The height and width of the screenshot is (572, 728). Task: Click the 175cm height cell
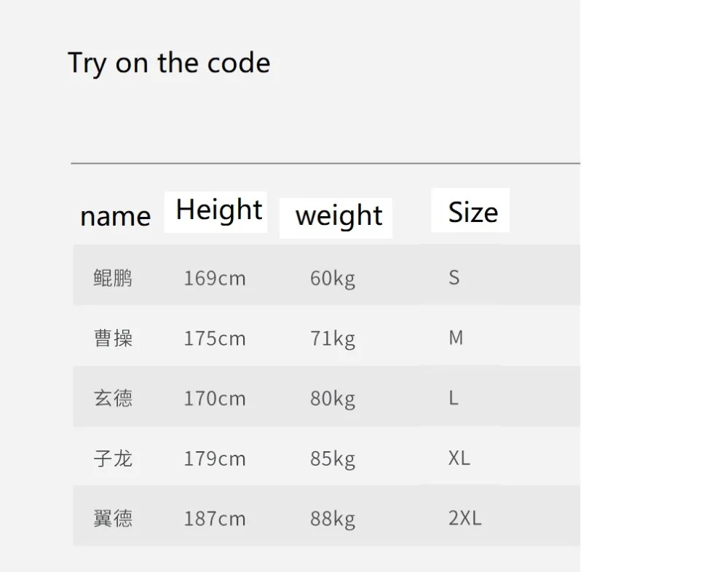215,338
